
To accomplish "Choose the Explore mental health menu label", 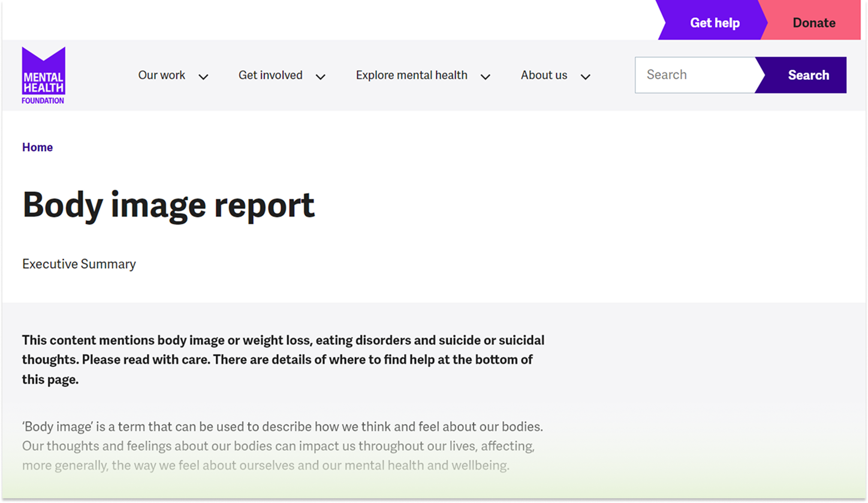I will pyautogui.click(x=411, y=75).
